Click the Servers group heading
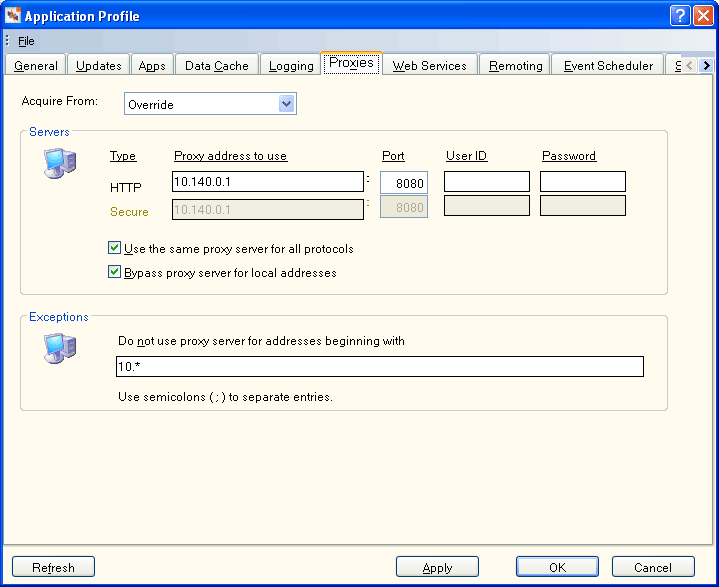Viewport: 719px width, 587px height. click(49, 132)
